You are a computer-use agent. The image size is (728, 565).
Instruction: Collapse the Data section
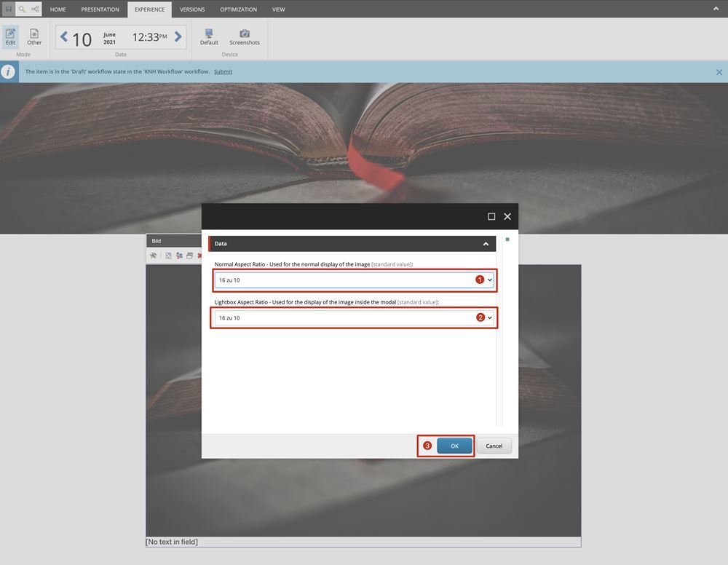click(x=486, y=244)
